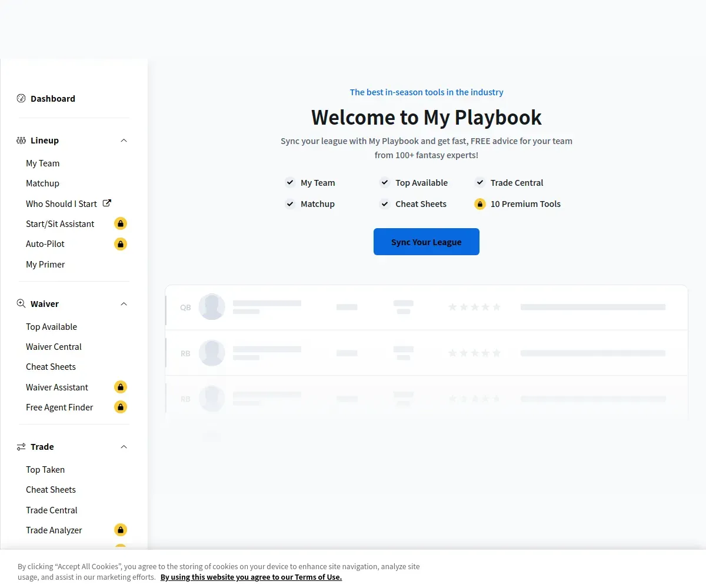Open Cheat Sheets under Waiver
Viewport: 706px width, 588px height.
51,367
